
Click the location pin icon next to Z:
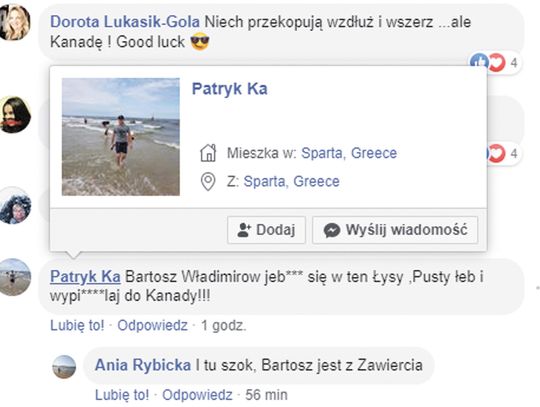click(x=208, y=181)
